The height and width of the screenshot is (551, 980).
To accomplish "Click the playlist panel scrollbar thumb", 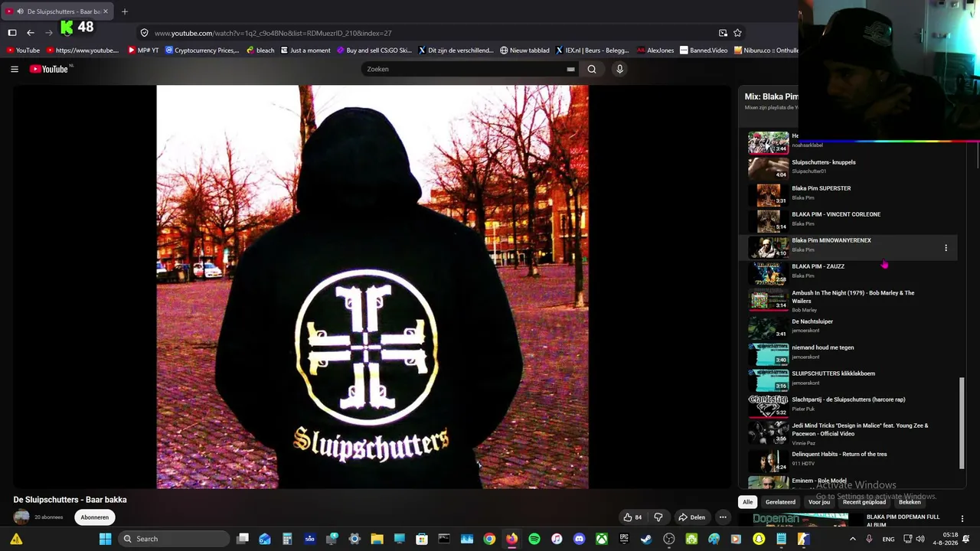I will 962,423.
